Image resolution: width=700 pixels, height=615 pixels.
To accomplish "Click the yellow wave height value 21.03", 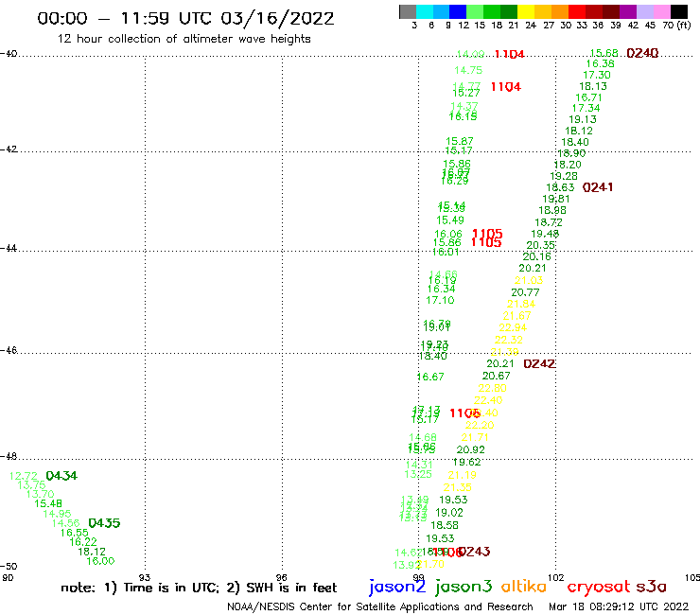I will 529,280.
